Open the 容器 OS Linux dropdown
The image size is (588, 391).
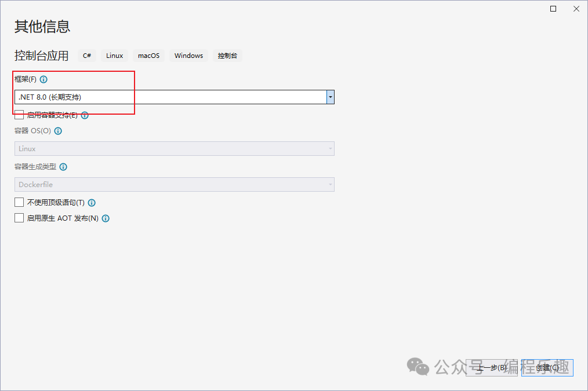click(175, 149)
